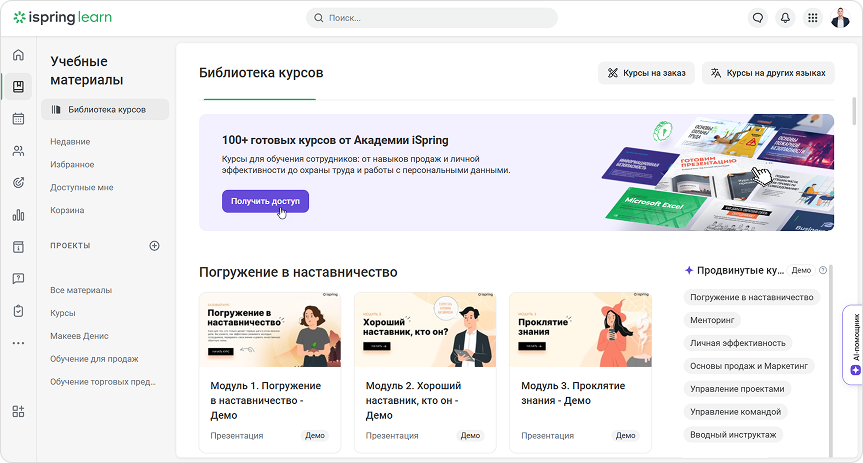Screen dimensions: 863x463
Task: Open Курсы на других языках button
Action: (x=768, y=73)
